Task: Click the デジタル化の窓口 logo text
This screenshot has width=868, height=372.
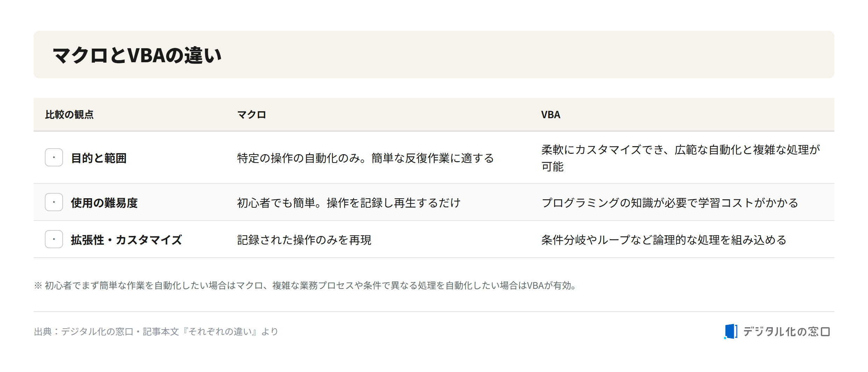Action: (786, 331)
